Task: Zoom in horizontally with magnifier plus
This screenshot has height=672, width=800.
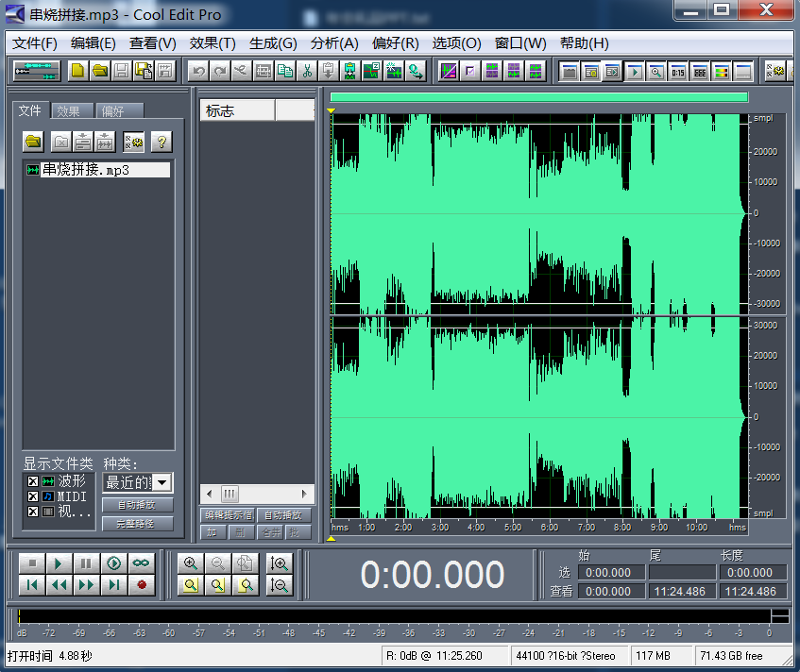Action: 191,563
